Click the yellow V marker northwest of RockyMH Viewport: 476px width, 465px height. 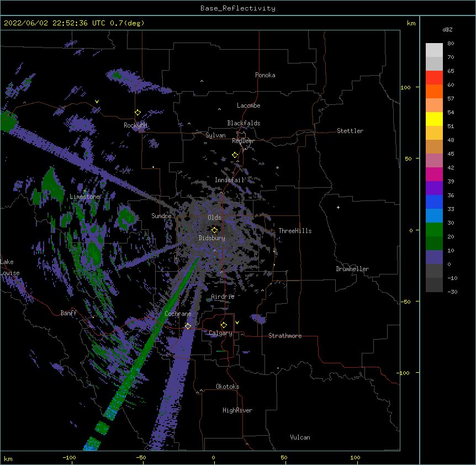click(x=97, y=102)
